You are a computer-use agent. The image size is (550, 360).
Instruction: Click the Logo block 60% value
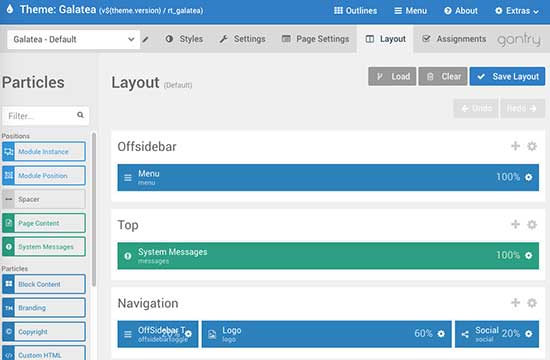pos(423,333)
